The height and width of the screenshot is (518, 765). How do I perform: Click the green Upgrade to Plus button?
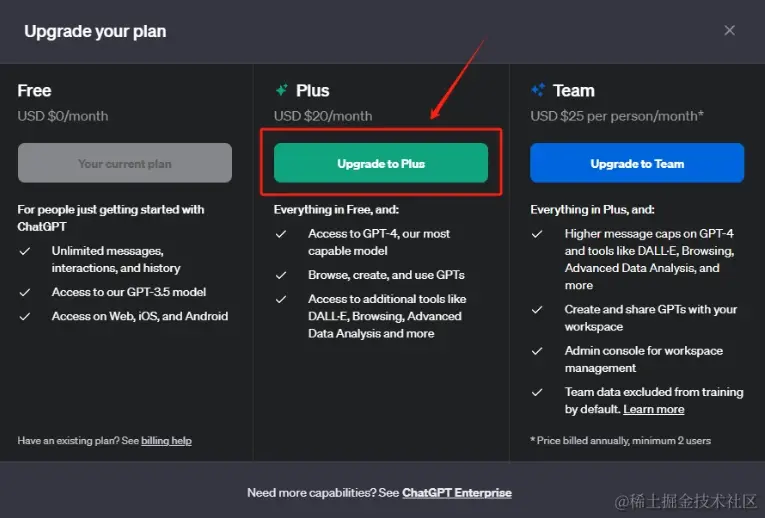pyautogui.click(x=381, y=163)
